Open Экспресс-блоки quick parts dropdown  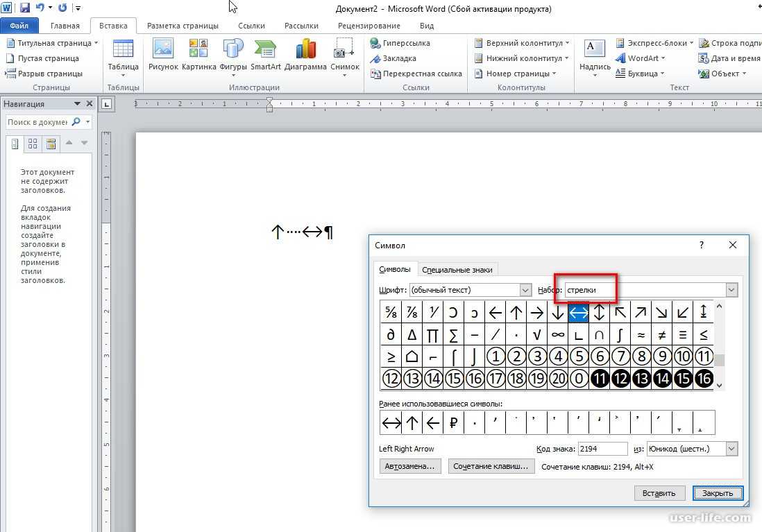(654, 43)
